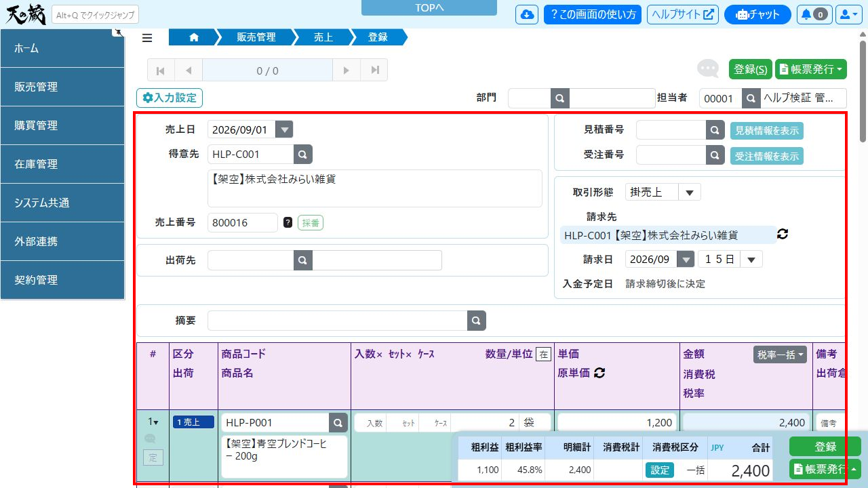This screenshot has height=488, width=868.
Task: Open 請求日 month dropdown
Action: coord(686,259)
